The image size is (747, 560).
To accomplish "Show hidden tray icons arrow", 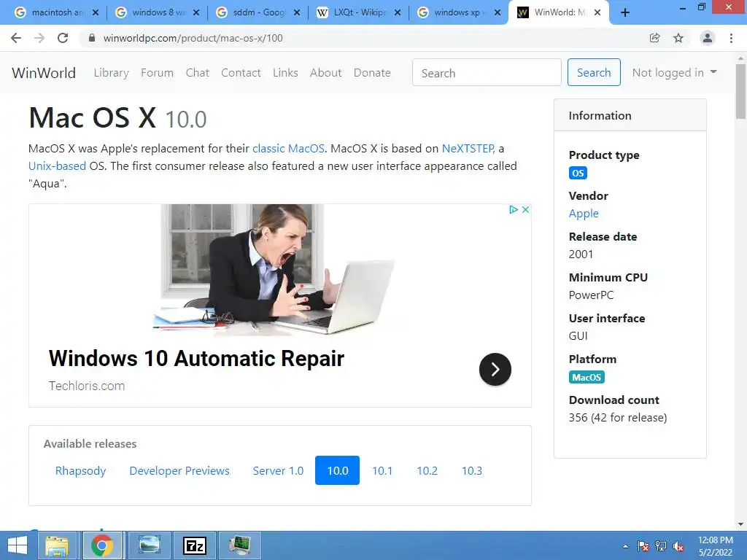I will coord(625,547).
